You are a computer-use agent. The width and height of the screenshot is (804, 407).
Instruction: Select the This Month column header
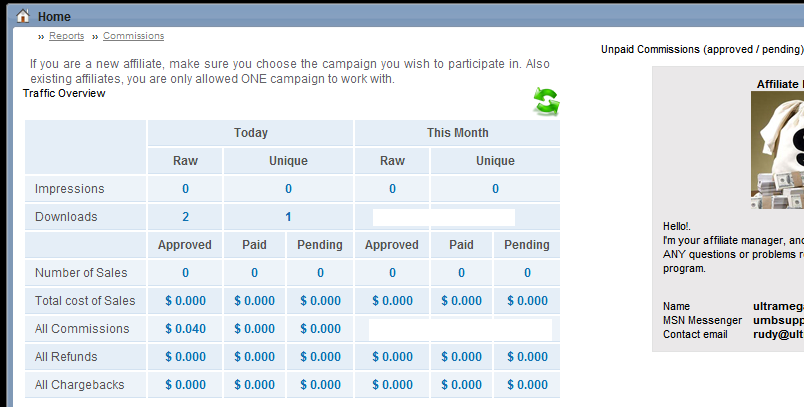click(457, 133)
